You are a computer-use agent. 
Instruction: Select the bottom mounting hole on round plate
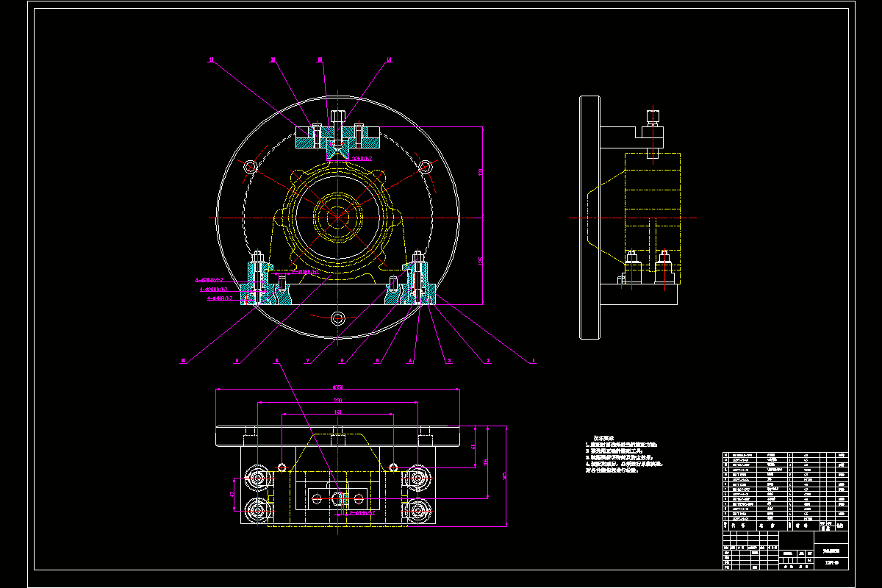tap(338, 318)
